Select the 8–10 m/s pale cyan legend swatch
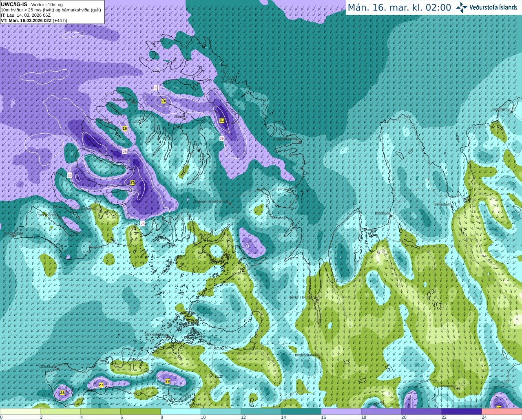 181,411
